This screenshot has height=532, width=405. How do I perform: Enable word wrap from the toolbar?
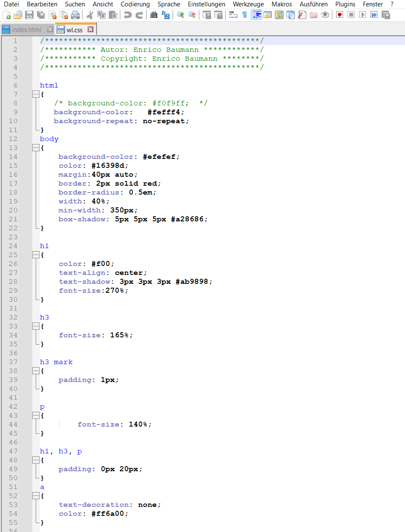(232, 14)
